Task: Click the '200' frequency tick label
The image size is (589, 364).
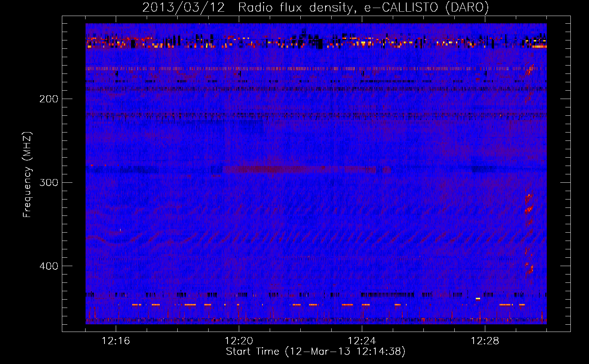Action: pyautogui.click(x=48, y=99)
